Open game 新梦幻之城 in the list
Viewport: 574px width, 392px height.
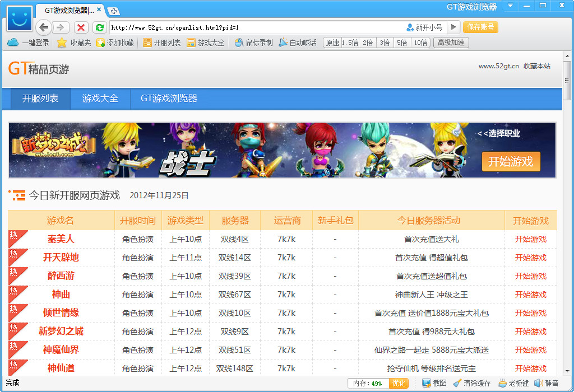[x=61, y=332]
